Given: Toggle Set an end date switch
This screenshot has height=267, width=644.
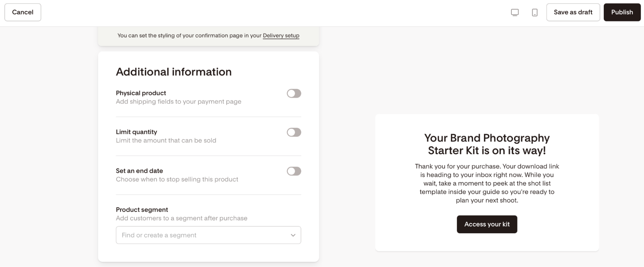Looking at the screenshot, I should [294, 171].
